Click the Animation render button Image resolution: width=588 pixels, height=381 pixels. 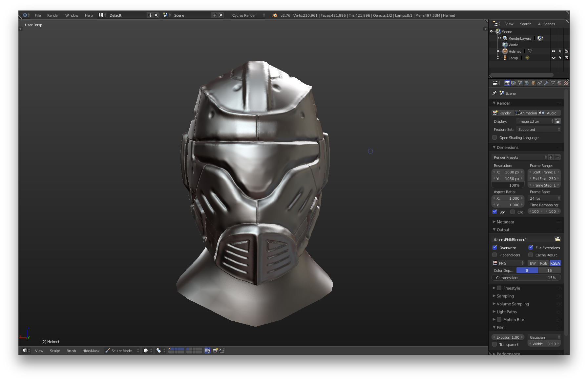pos(526,113)
